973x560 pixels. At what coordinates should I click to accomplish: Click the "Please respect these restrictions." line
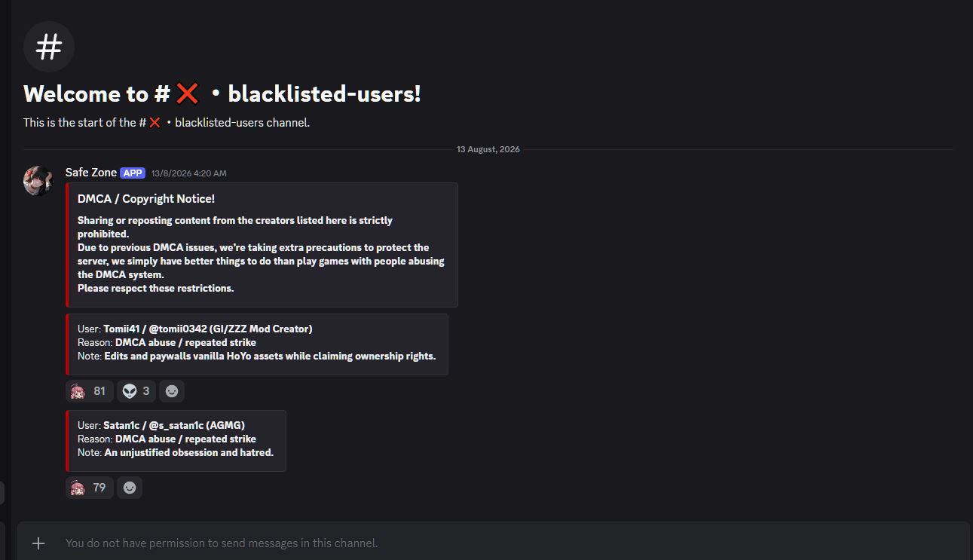click(156, 288)
